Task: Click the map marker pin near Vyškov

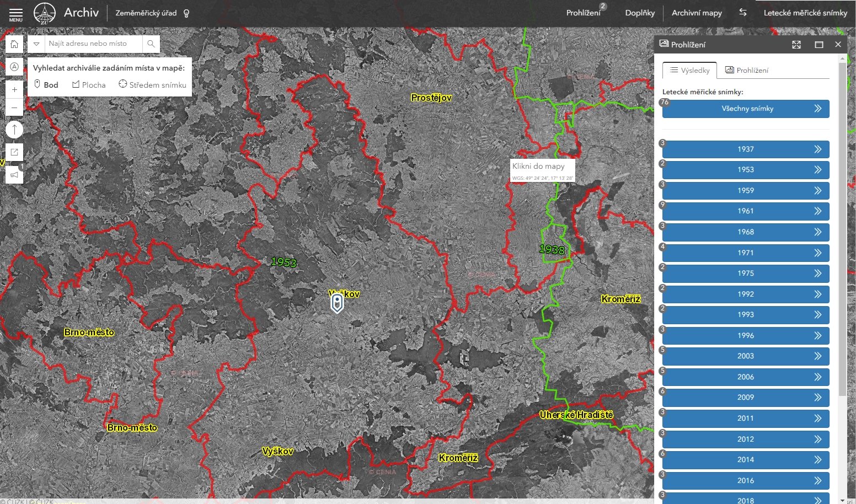Action: [337, 303]
